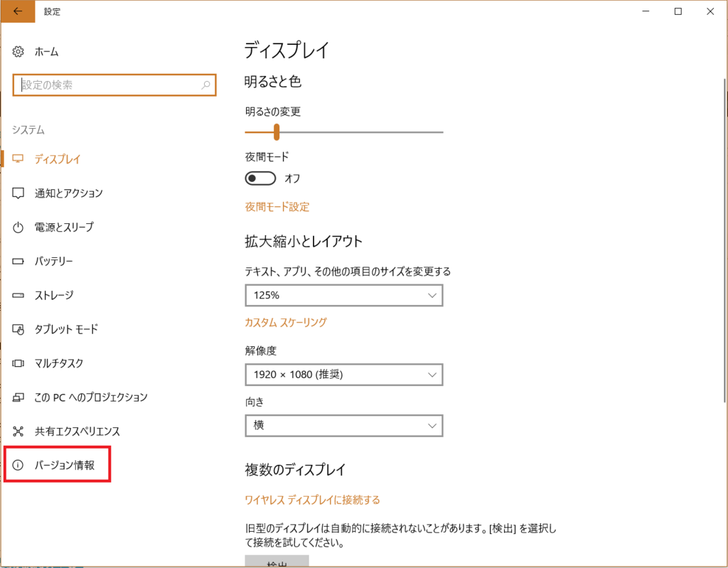
Task: Click the notifications speech bubble icon
Action: click(18, 193)
